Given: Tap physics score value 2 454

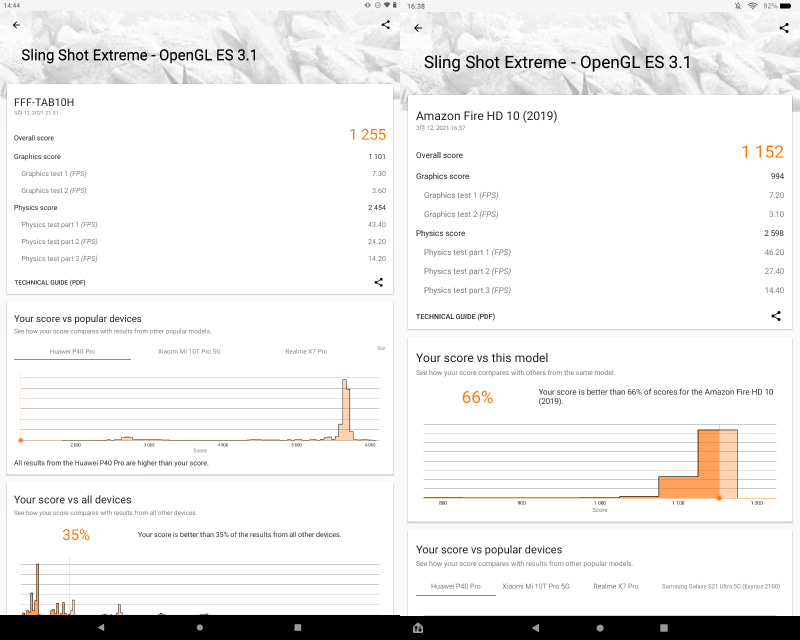Looking at the screenshot, I should coord(377,208).
